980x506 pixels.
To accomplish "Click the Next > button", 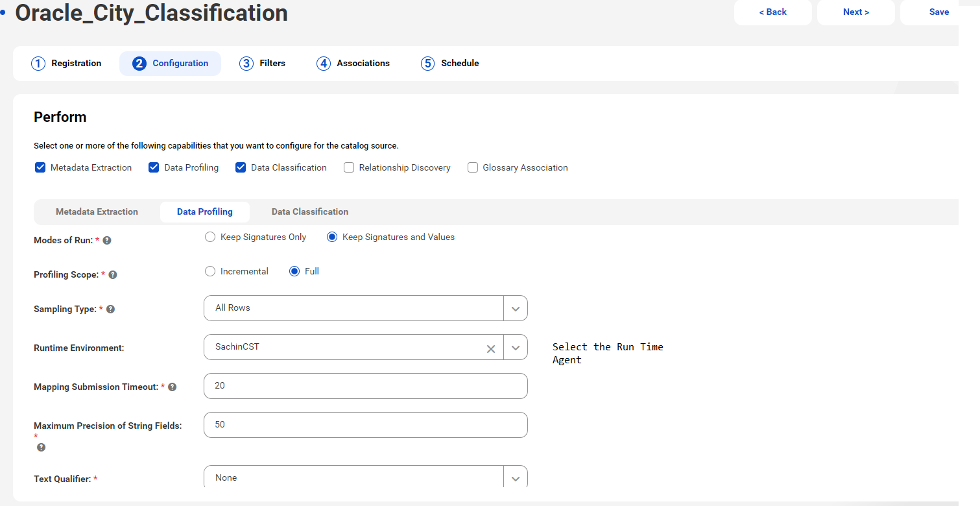I will click(856, 12).
